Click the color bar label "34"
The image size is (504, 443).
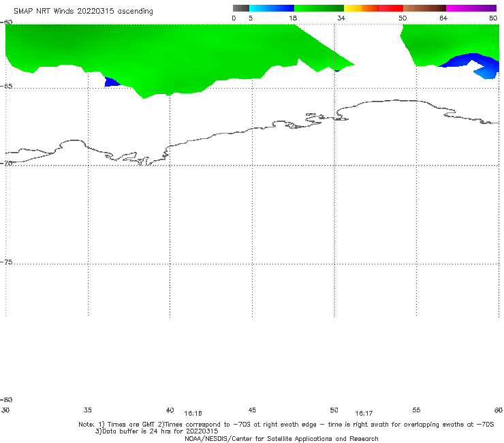pyautogui.click(x=341, y=18)
